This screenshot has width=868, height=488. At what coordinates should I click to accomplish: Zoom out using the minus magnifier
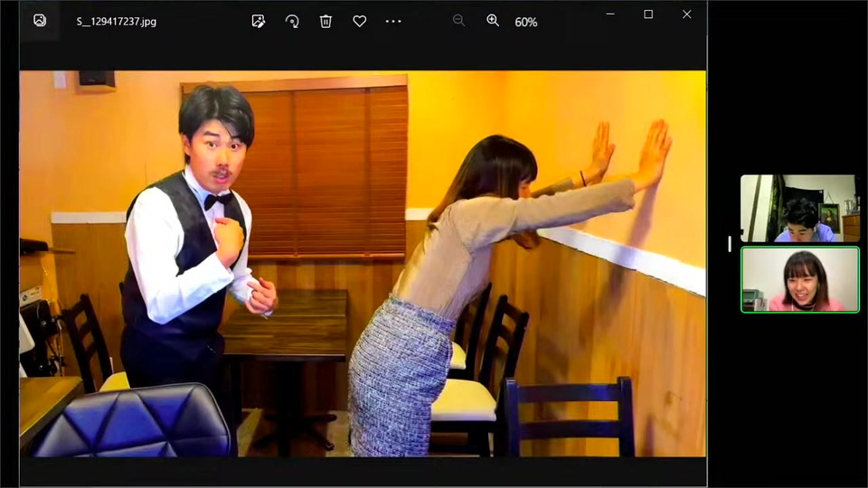pyautogui.click(x=458, y=21)
